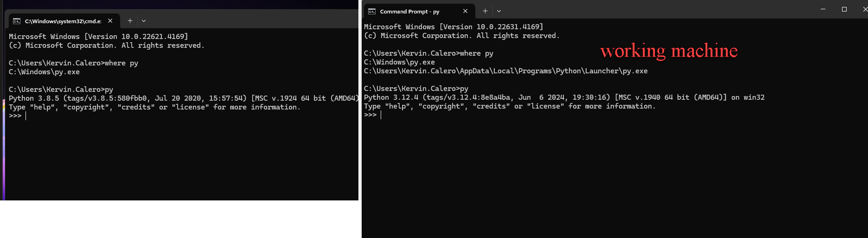Click the cmd icon on the C:\Windows\system32\cmd.exe tab
The width and height of the screenshot is (868, 238).
click(x=17, y=21)
